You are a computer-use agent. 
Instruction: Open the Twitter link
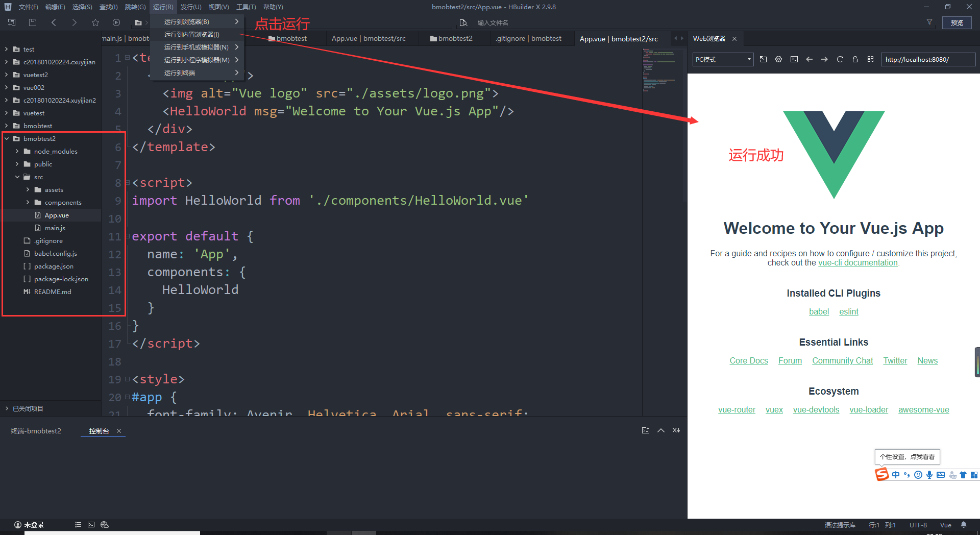point(895,360)
